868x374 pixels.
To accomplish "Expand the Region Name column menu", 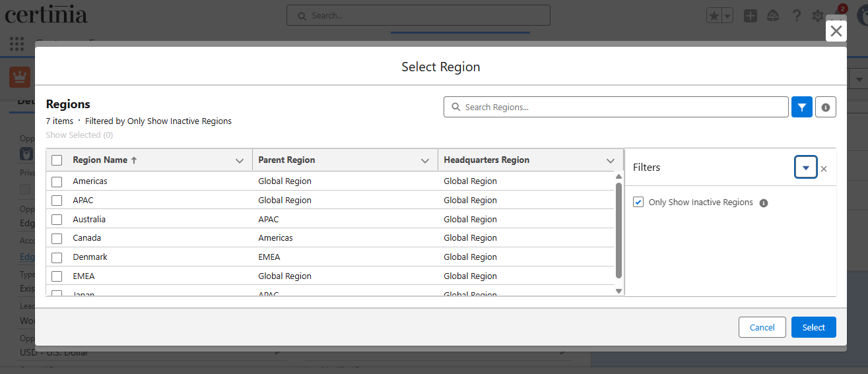I will point(240,160).
